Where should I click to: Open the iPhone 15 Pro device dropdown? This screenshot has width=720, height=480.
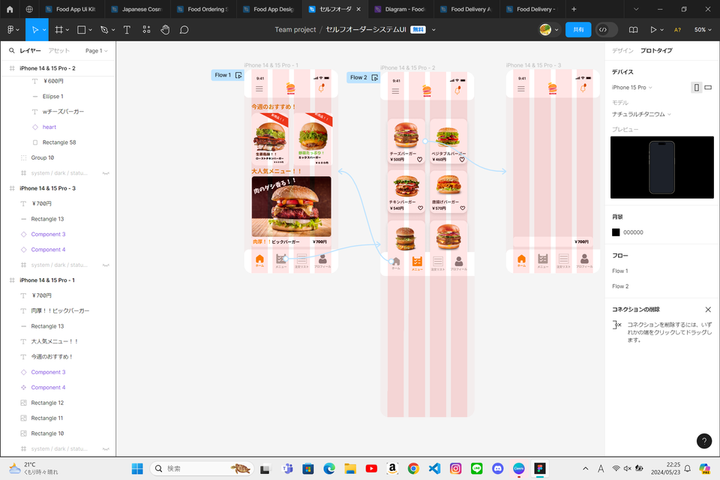(643, 87)
